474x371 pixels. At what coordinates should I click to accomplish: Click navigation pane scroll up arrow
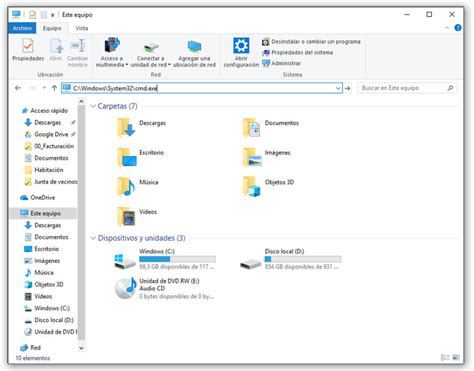(81, 101)
